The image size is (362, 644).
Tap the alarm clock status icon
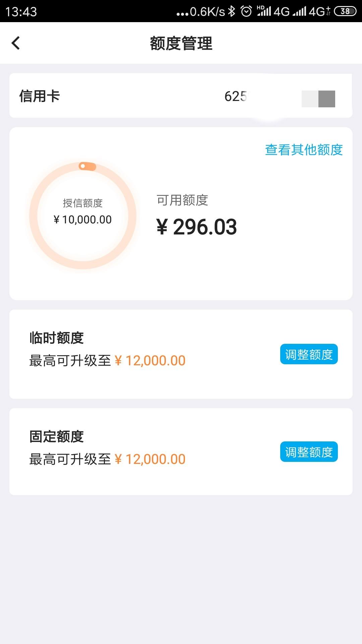coord(246,11)
